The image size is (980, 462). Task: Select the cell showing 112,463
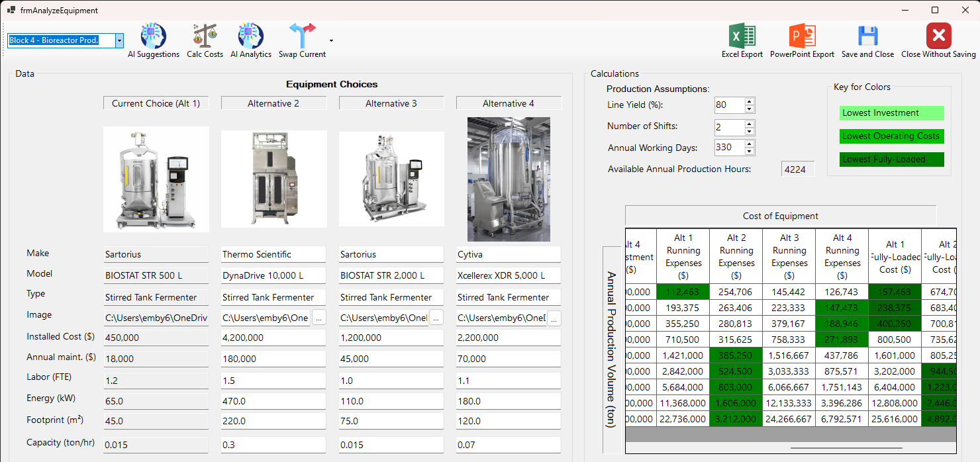683,291
